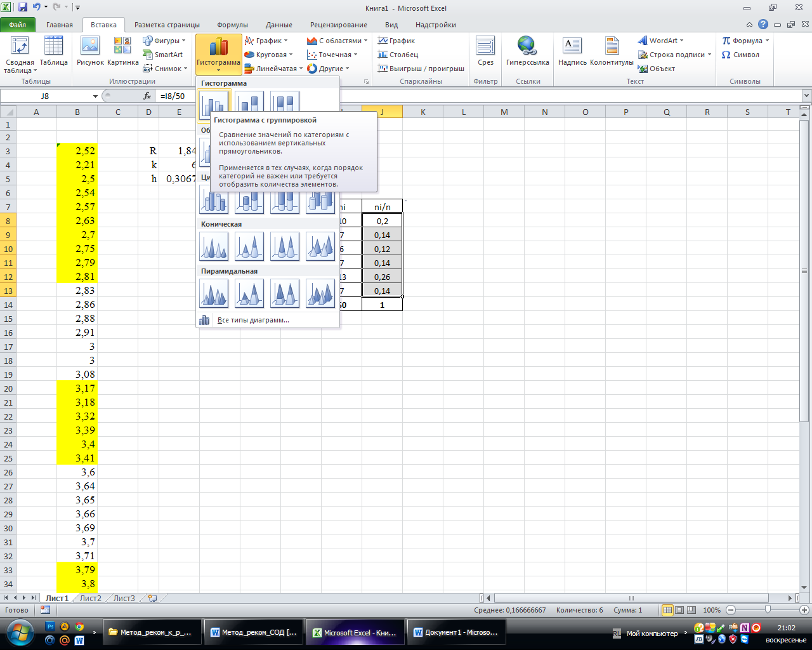Pick the stacked cone chart

coord(249,246)
